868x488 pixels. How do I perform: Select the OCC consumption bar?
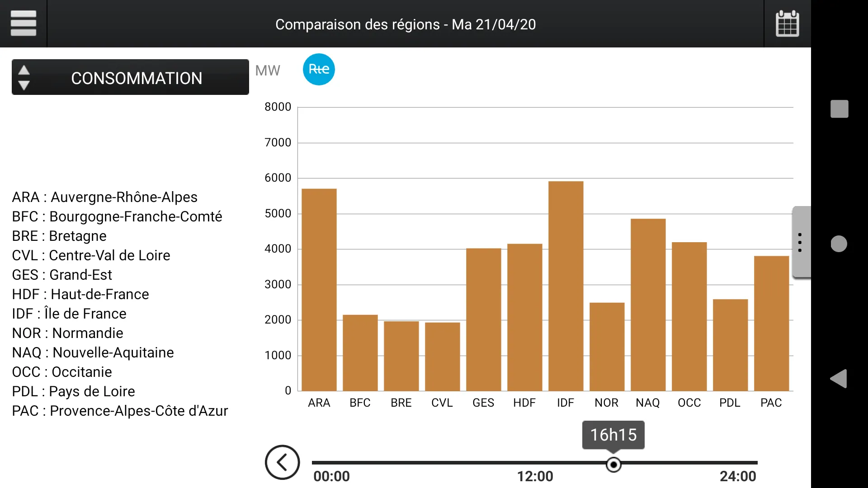[x=689, y=317]
